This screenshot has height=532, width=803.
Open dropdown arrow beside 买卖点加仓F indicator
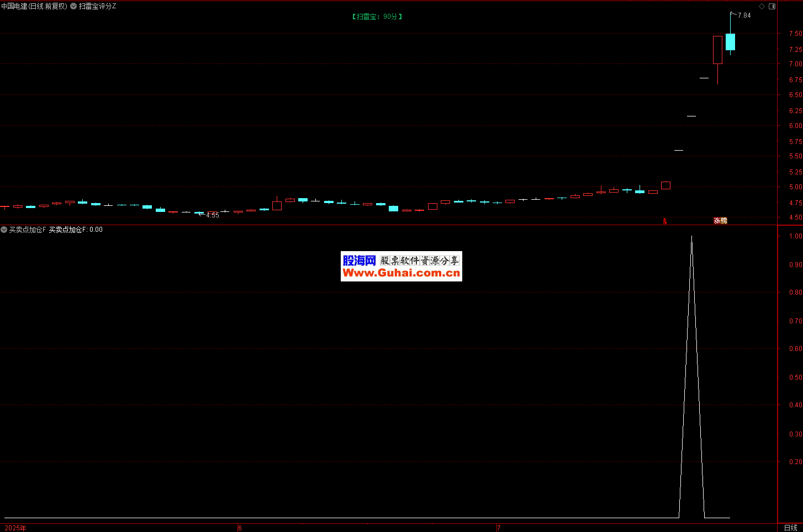(4, 230)
